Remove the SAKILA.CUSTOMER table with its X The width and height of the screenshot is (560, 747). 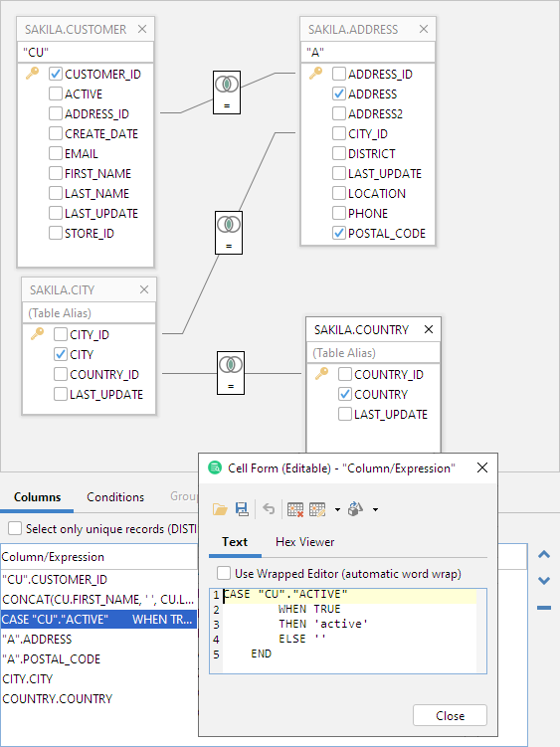(142, 29)
